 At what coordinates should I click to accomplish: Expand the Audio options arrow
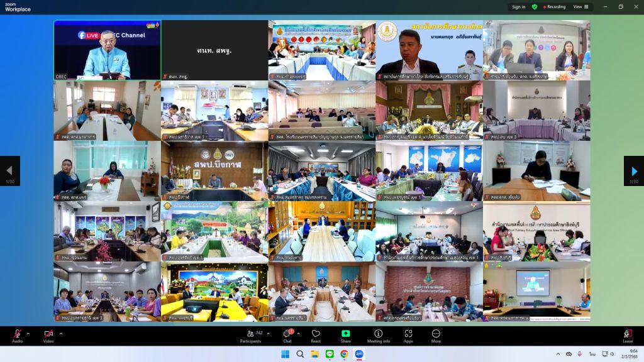28,333
